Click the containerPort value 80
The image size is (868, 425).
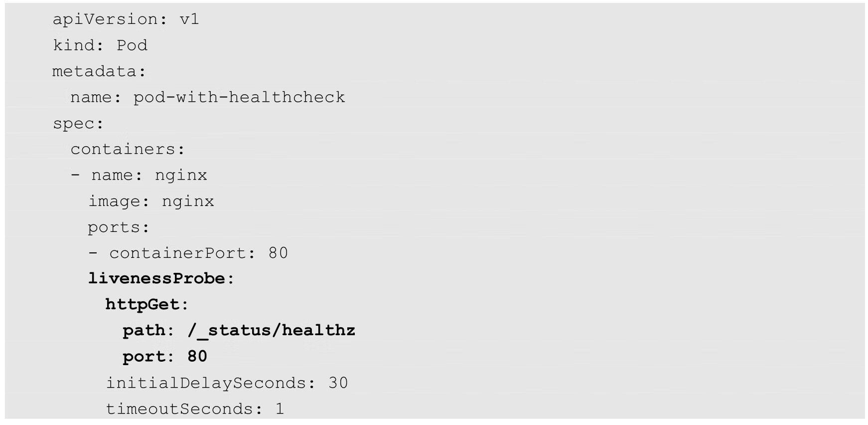pyautogui.click(x=278, y=253)
